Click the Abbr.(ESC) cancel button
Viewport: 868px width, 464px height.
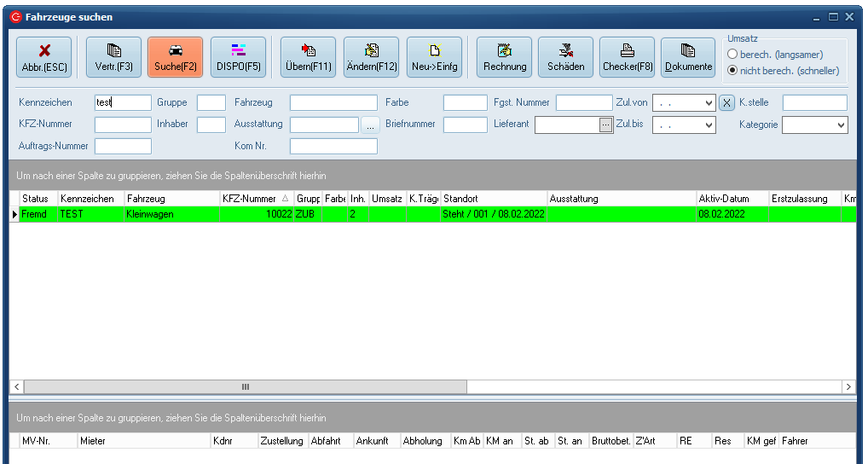point(44,57)
